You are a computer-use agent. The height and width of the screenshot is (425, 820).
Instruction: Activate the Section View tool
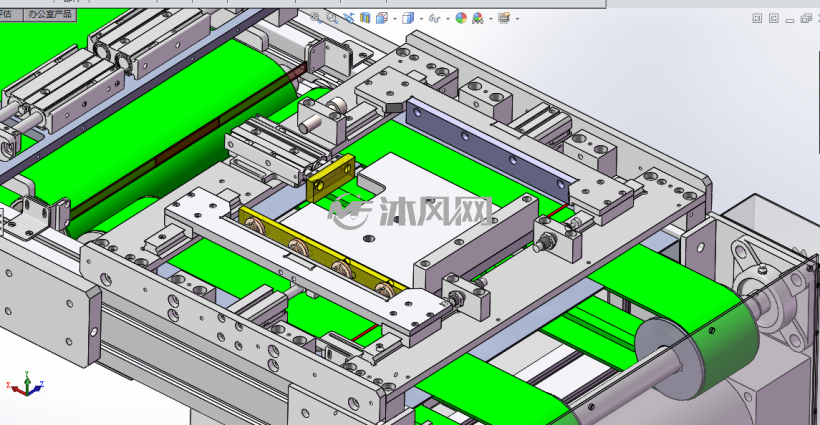click(x=365, y=18)
